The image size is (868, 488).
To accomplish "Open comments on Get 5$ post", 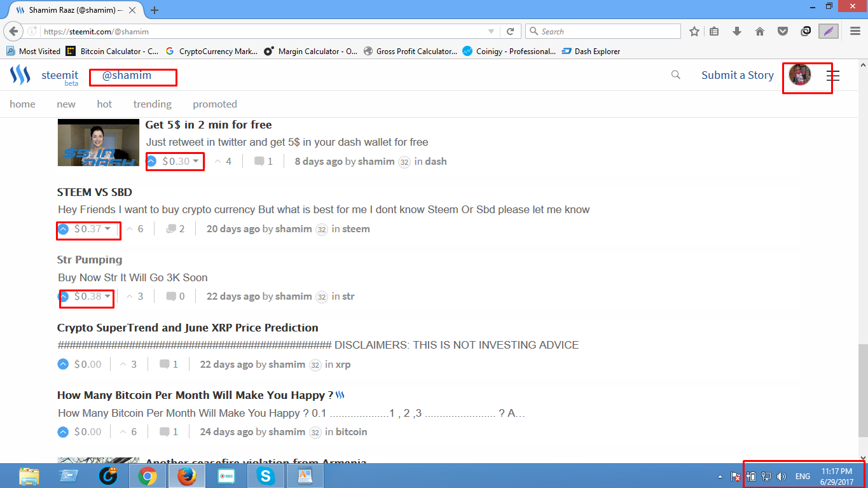I will pyautogui.click(x=263, y=162).
